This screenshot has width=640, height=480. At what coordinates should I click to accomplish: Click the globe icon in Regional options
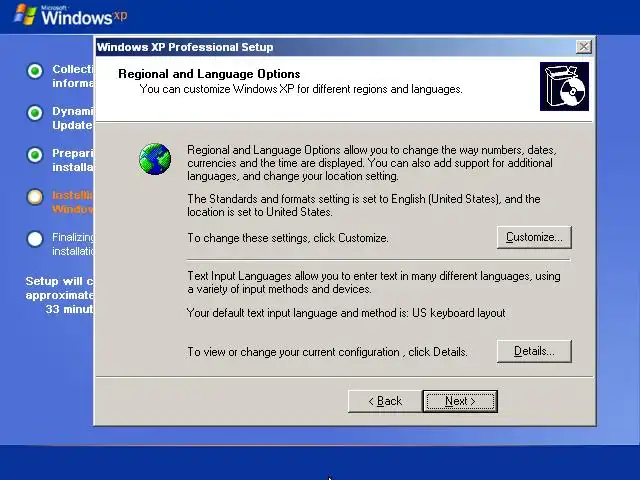pos(155,159)
